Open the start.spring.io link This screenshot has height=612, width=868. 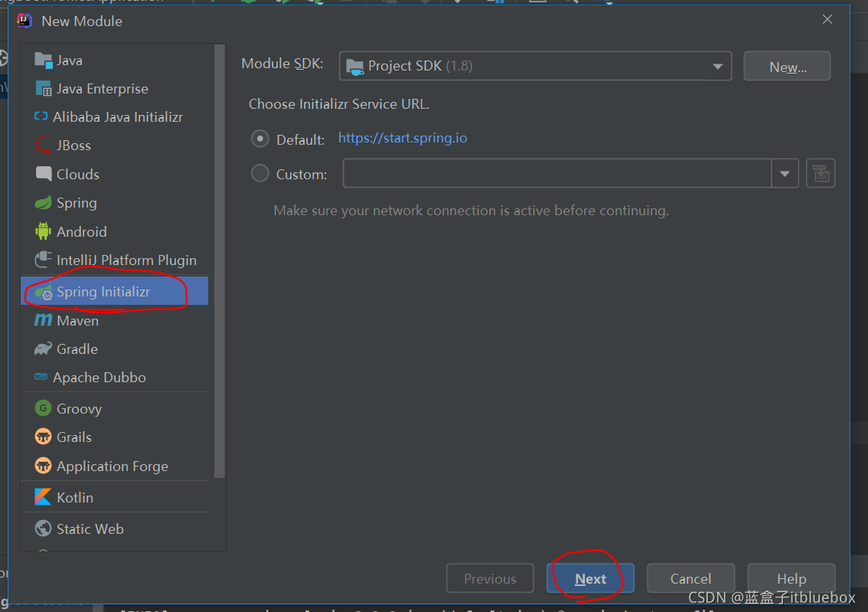click(x=403, y=138)
